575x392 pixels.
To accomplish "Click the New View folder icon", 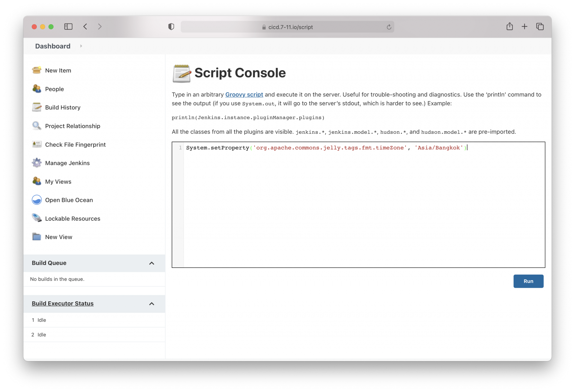I will [x=36, y=237].
